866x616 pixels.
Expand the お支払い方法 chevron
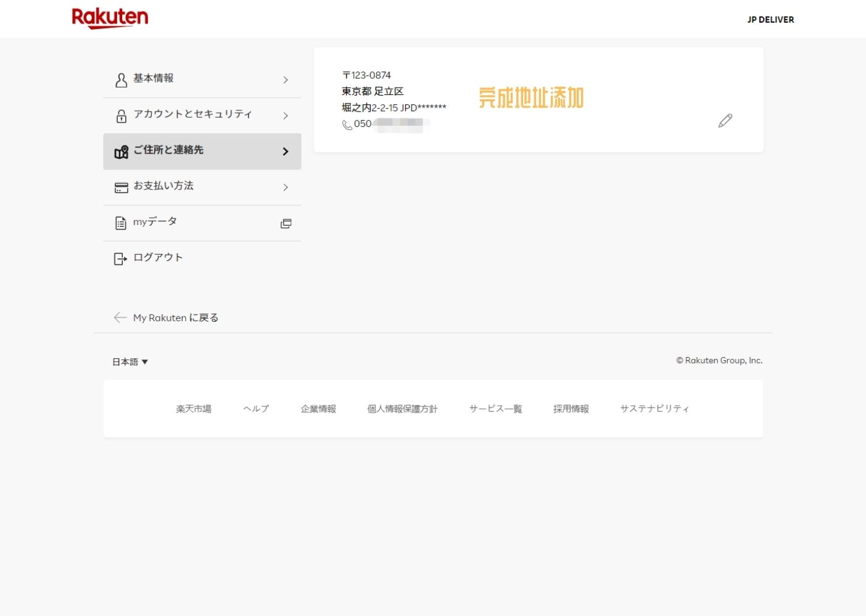point(285,187)
